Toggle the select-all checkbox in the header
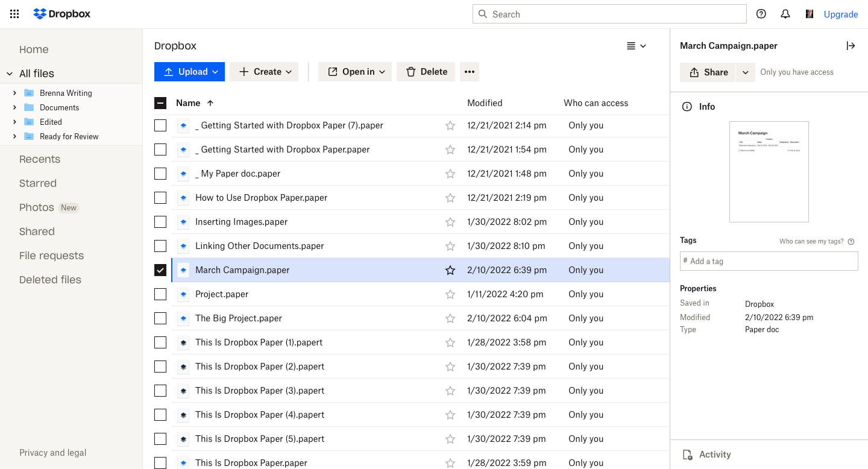Image resolution: width=868 pixels, height=469 pixels. tap(160, 102)
